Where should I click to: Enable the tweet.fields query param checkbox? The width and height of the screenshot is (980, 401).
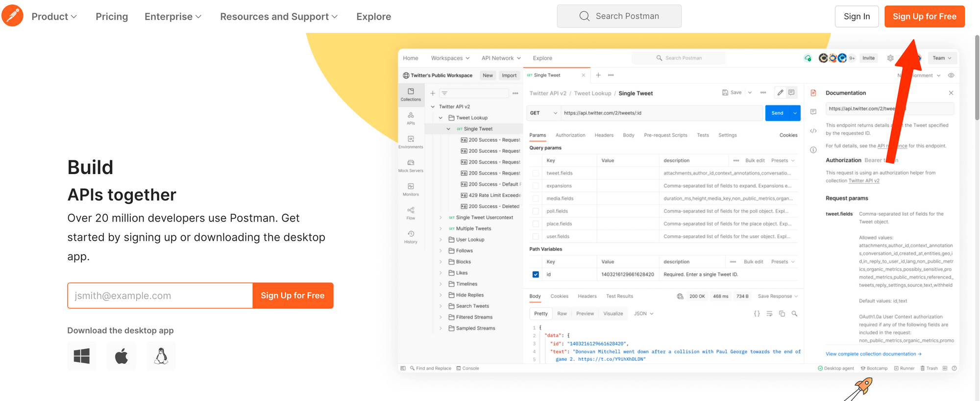click(536, 173)
